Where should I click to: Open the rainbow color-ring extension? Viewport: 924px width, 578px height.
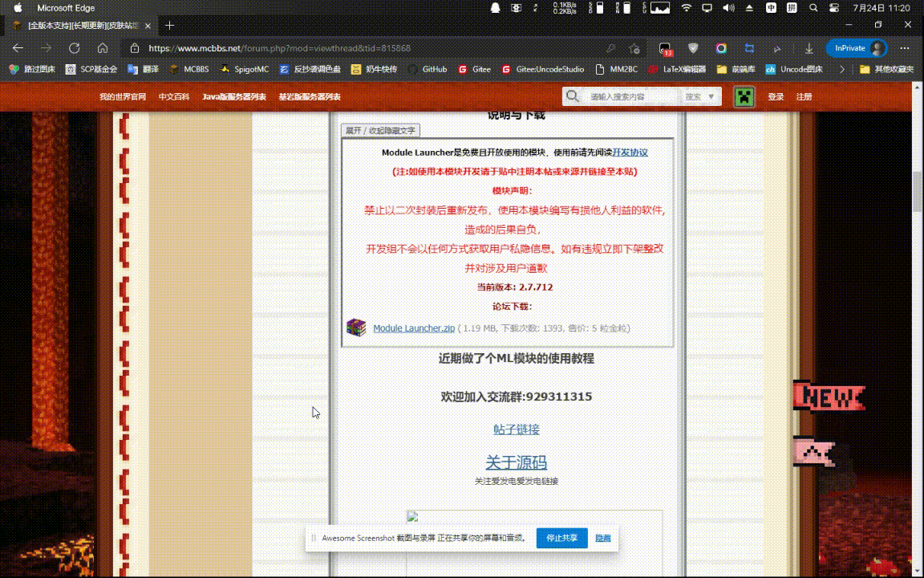(x=721, y=48)
